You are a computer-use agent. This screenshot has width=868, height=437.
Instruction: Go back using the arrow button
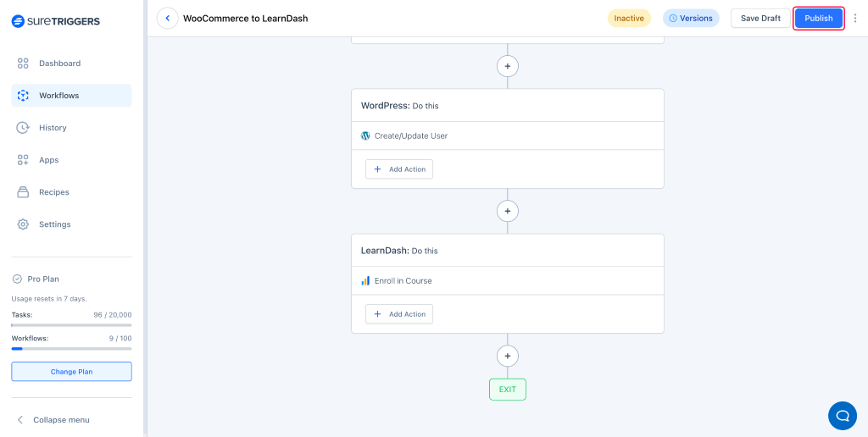168,19
